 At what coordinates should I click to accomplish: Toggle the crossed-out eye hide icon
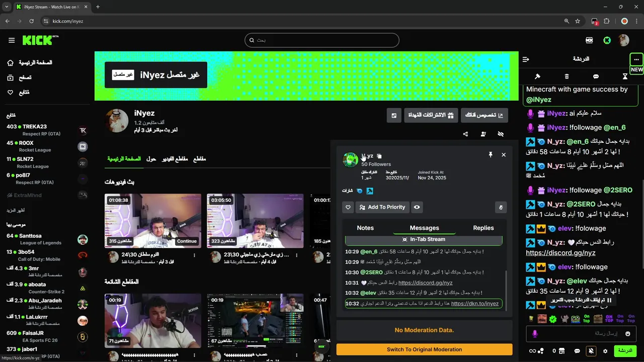pos(501,134)
